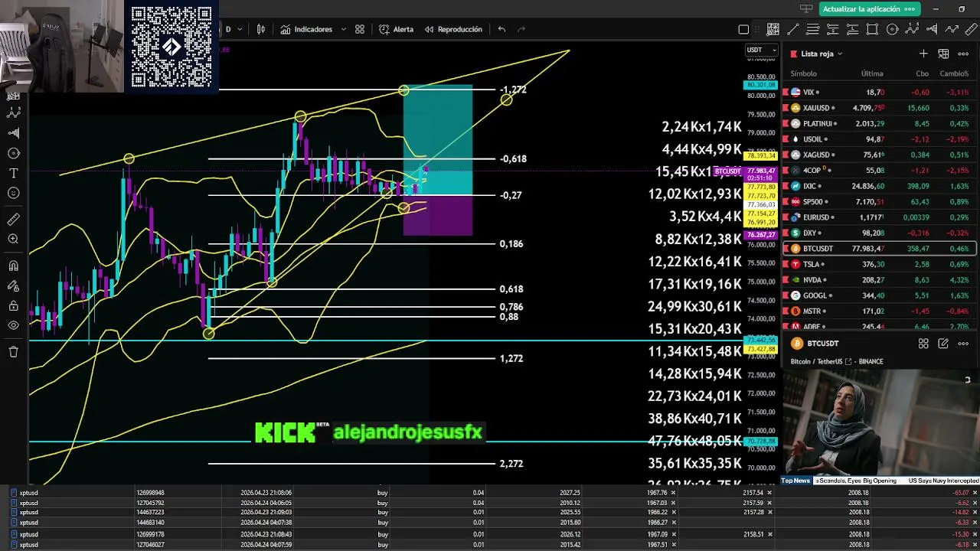The image size is (980, 551).
Task: Open the watchlist header three-dots menu
Action: [963, 54]
